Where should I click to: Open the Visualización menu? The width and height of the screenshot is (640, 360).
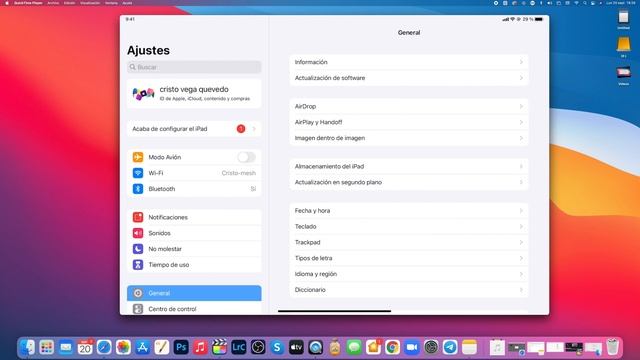click(x=90, y=3)
